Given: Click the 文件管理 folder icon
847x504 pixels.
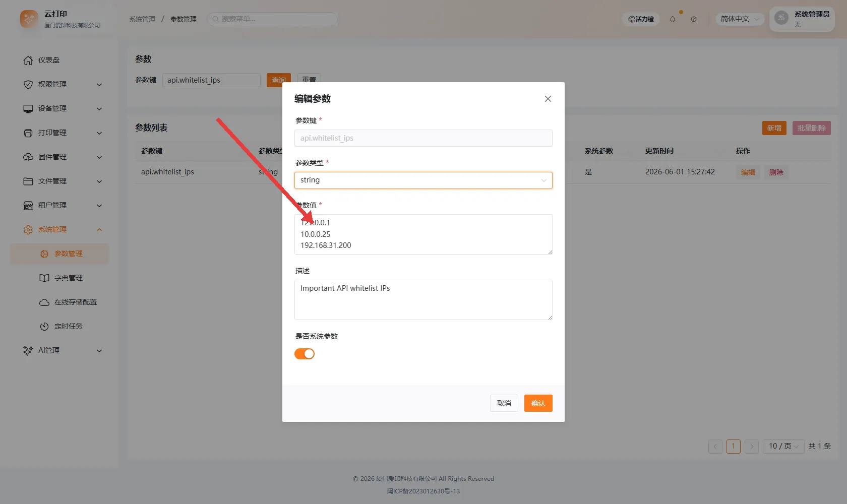Looking at the screenshot, I should 28,181.
